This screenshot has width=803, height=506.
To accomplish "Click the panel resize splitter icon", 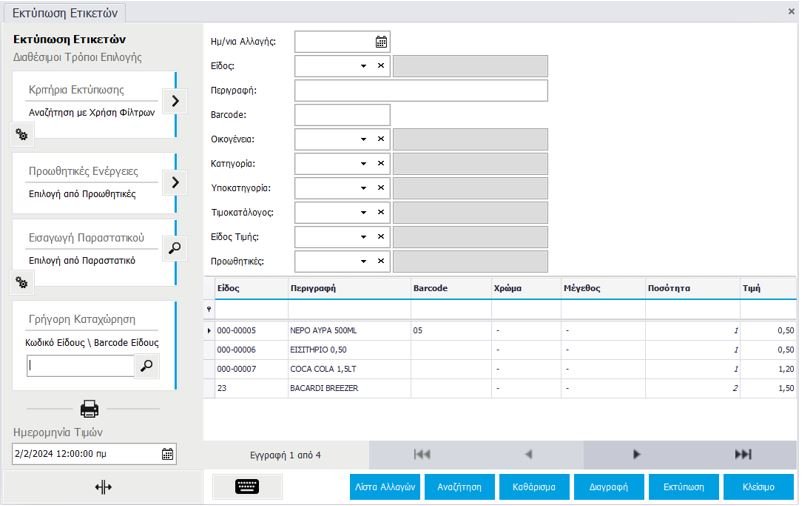I will point(103,487).
